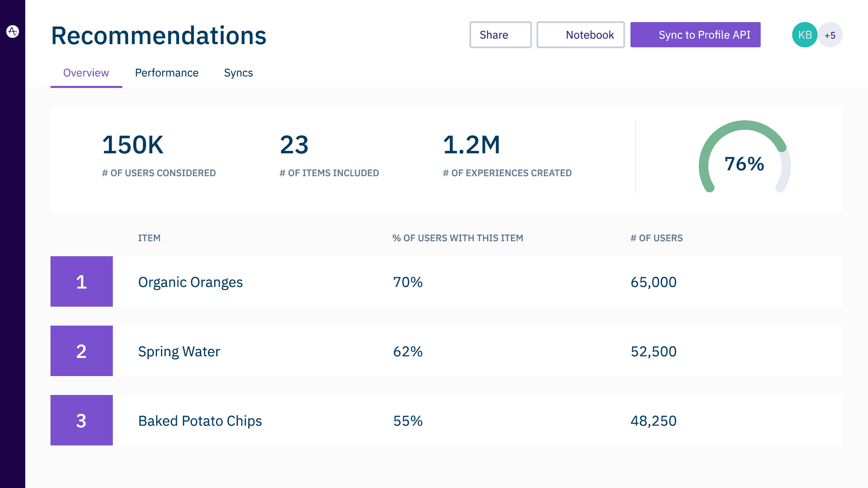868x488 pixels.
Task: Open the KB user avatar
Action: tap(804, 35)
